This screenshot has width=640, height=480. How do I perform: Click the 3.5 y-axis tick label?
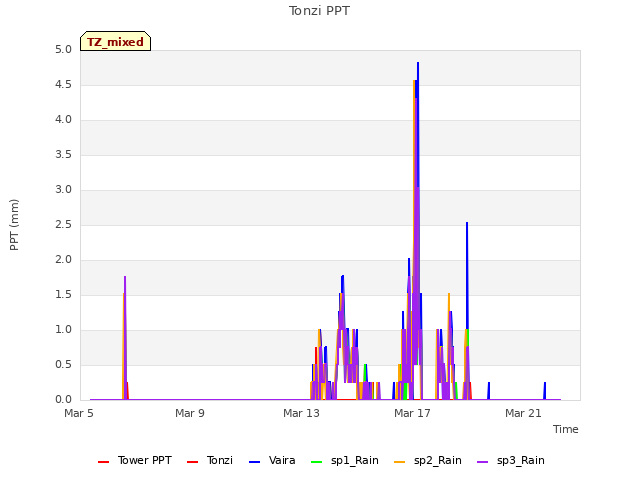pos(63,155)
